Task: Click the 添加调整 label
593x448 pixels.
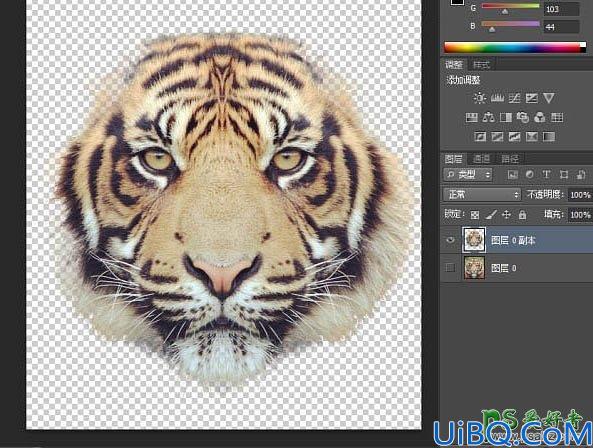Action: [x=463, y=80]
